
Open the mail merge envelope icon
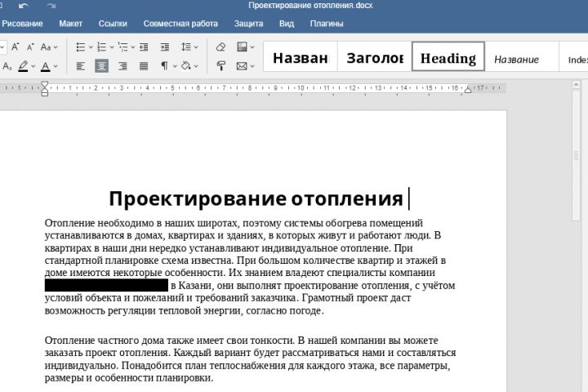pyautogui.click(x=242, y=66)
